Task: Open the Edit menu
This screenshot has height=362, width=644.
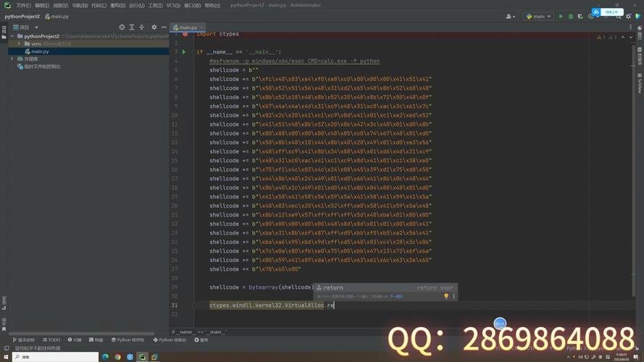Action: 42,5
